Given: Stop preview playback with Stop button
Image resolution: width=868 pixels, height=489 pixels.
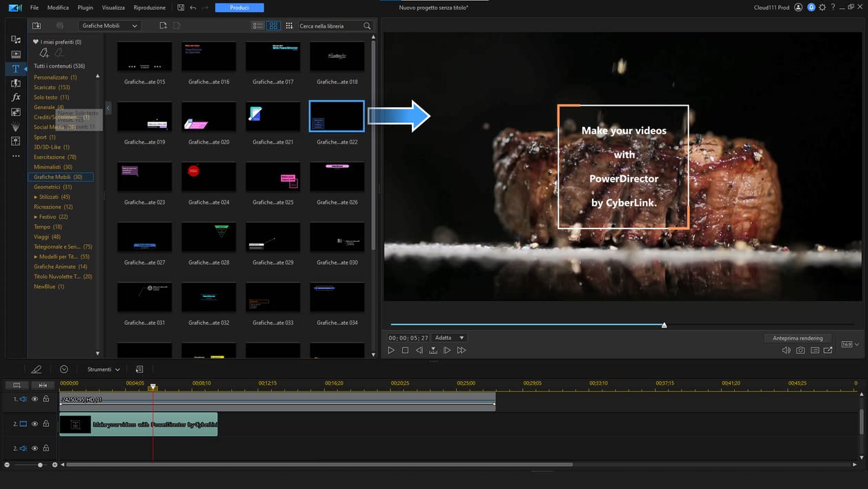Looking at the screenshot, I should tap(405, 350).
